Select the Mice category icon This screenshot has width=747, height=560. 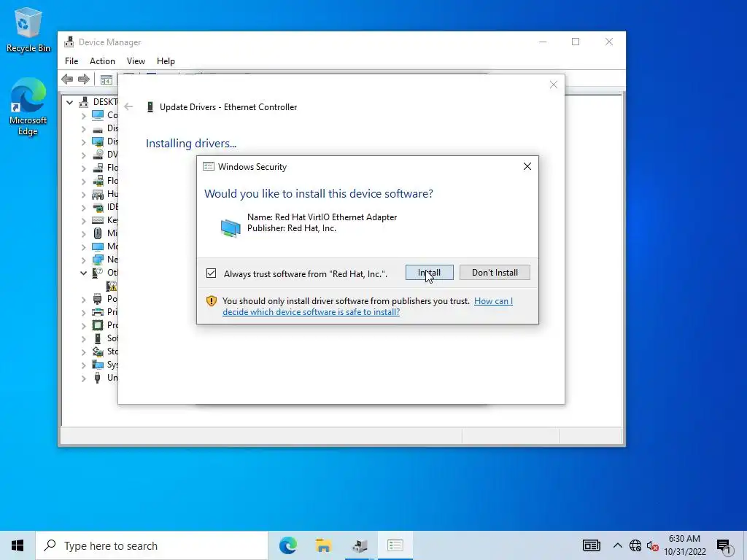[x=98, y=233]
